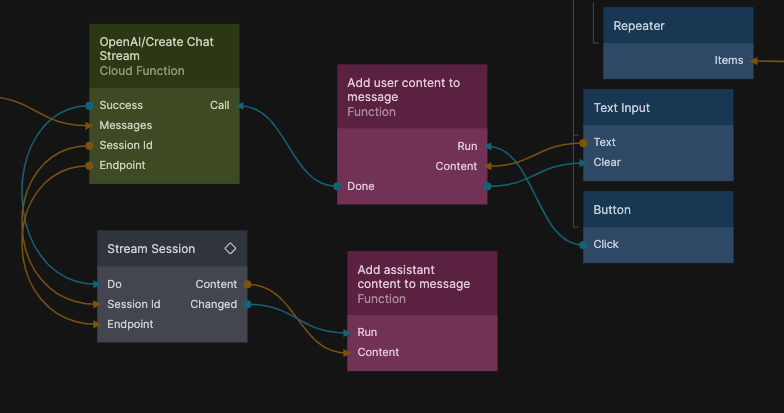Viewport: 784px width, 413px height.
Task: Select the Stream Session node title
Action: pyautogui.click(x=151, y=248)
